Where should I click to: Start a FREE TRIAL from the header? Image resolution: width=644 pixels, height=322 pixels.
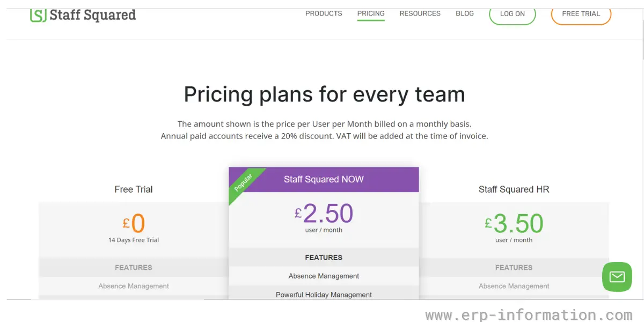581,14
